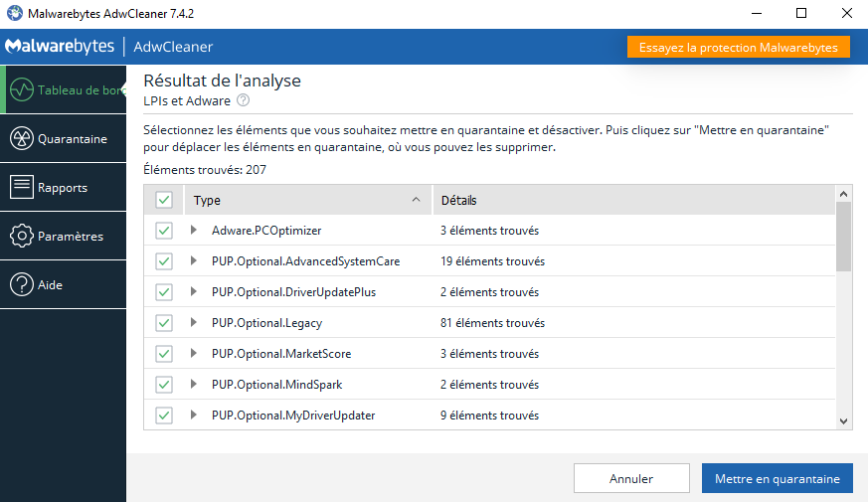Click help icon next to LPIs et Adware
The image size is (868, 502).
(243, 100)
